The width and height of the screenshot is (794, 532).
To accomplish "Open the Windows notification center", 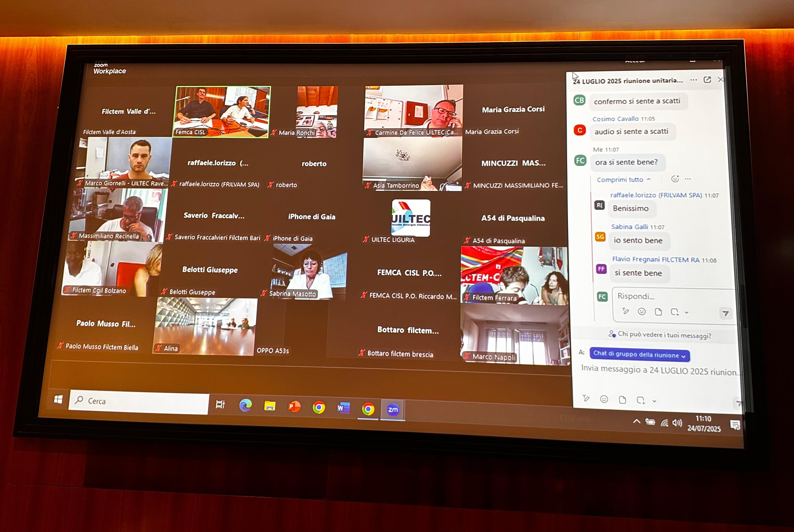I will [735, 425].
